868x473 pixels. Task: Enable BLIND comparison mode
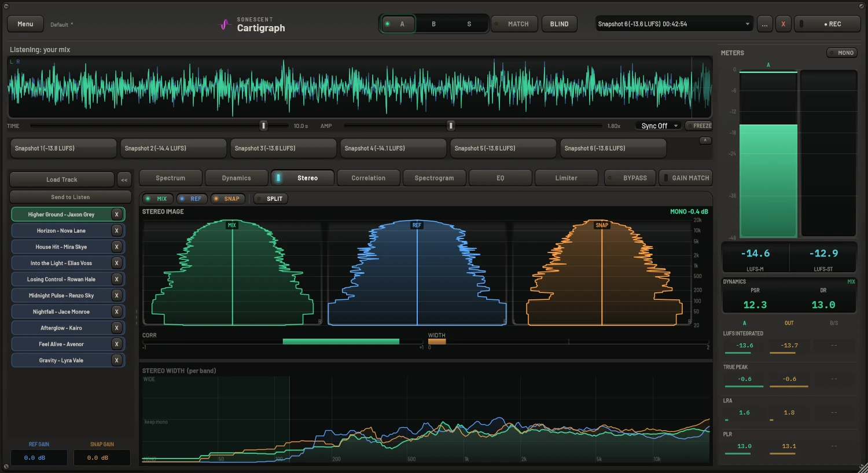pos(559,24)
